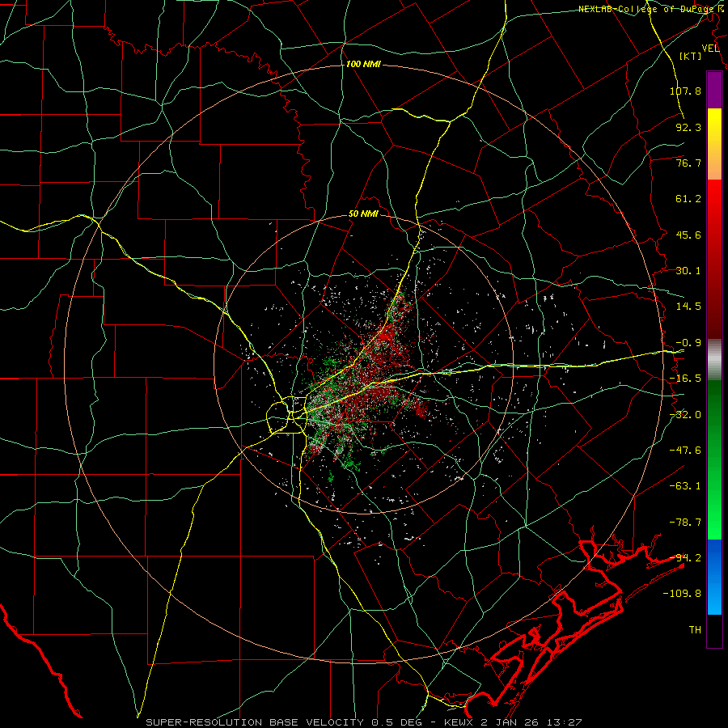Click the TH legend label
The image size is (728, 728).
[695, 629]
